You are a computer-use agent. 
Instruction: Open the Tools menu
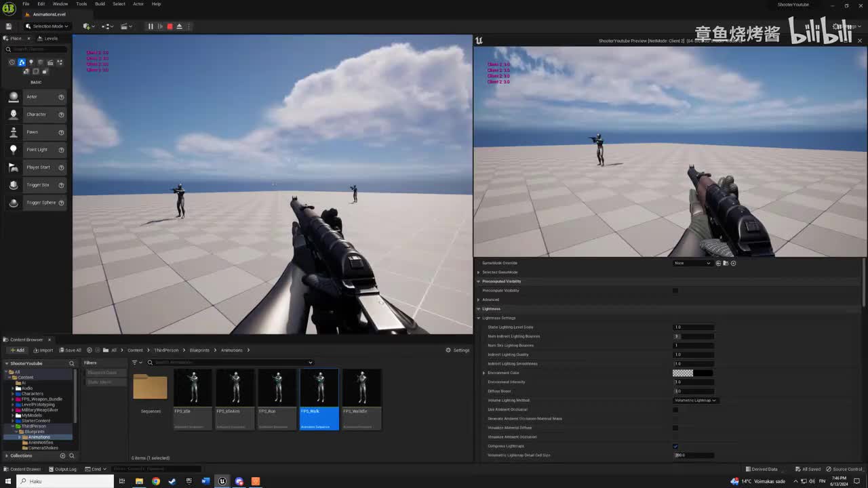click(81, 4)
